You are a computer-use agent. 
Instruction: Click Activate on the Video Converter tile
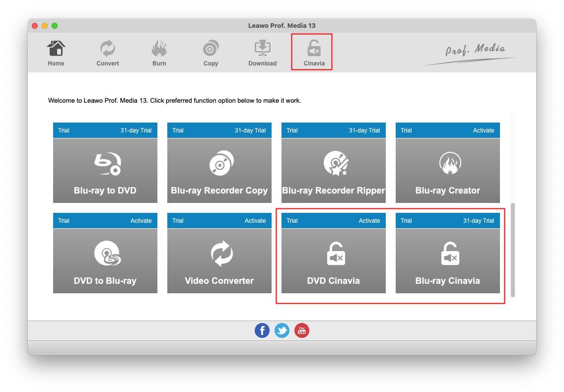255,221
